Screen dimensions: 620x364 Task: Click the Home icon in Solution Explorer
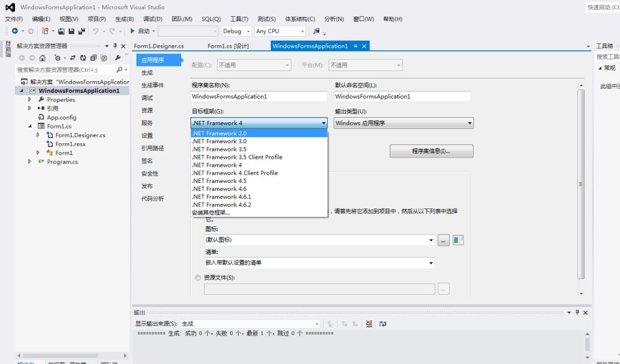point(42,57)
